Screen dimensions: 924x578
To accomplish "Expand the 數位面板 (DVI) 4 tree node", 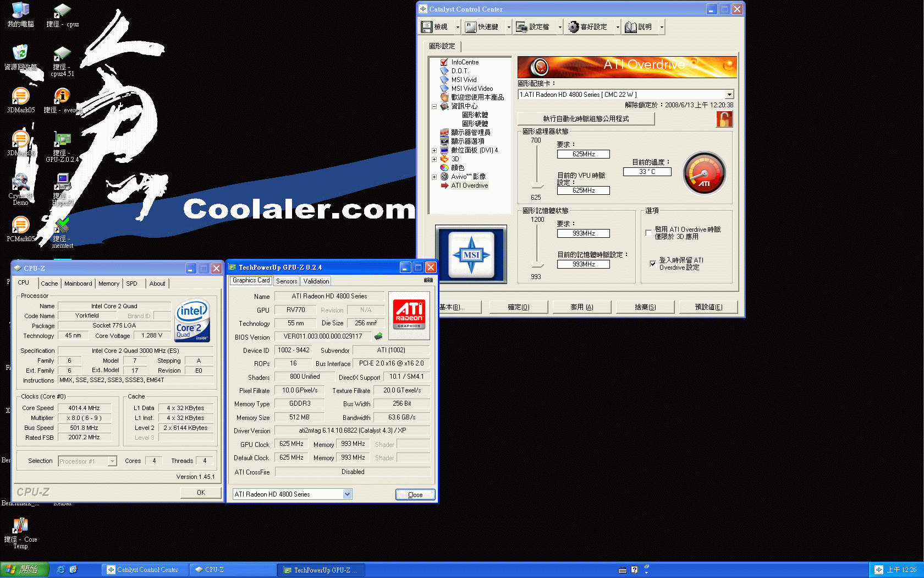I will pos(434,150).
